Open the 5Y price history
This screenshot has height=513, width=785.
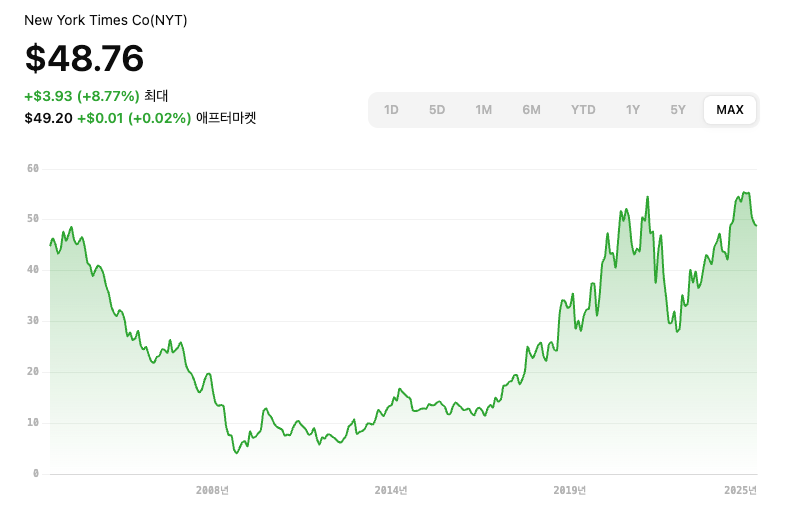click(678, 110)
